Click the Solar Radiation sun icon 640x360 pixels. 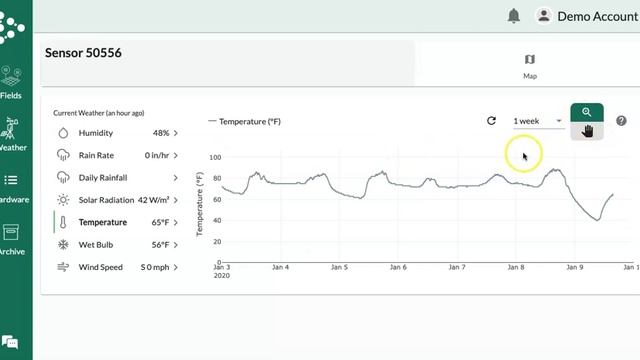click(x=63, y=200)
